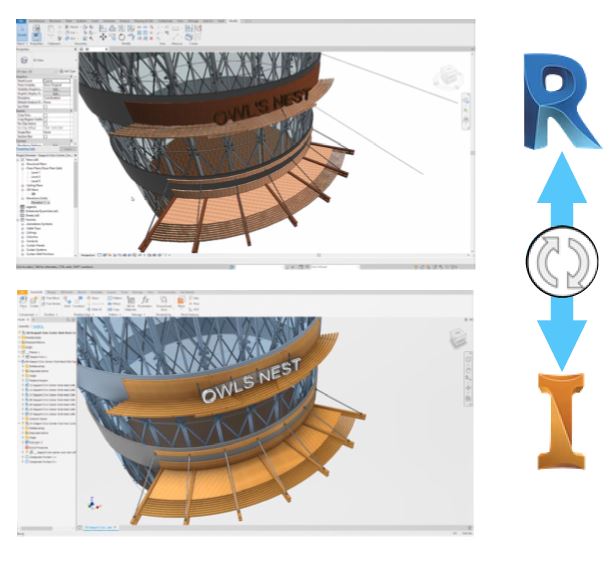Click Edit button for Visibility/Graphics Overrides
This screenshot has width=616, height=564.
57,89
